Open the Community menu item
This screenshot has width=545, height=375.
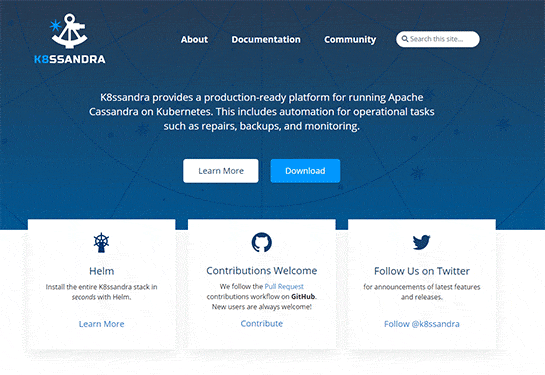click(x=350, y=40)
